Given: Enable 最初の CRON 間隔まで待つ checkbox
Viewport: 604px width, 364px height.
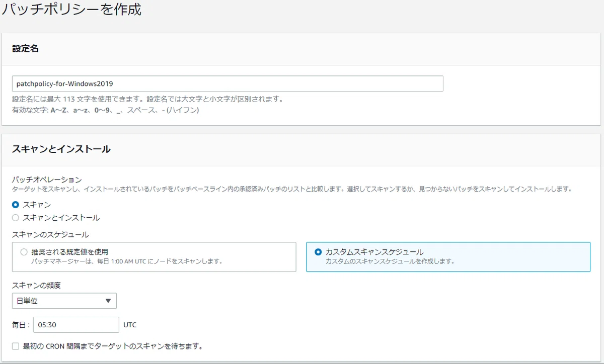Looking at the screenshot, I should pos(16,346).
